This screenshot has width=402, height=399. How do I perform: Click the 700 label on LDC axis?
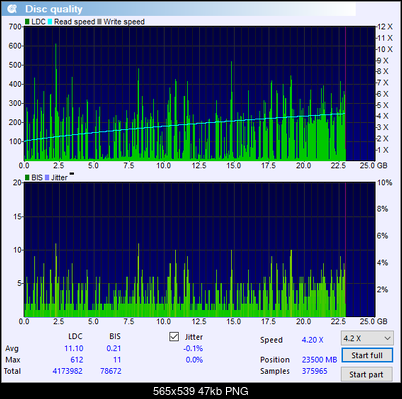pos(15,27)
